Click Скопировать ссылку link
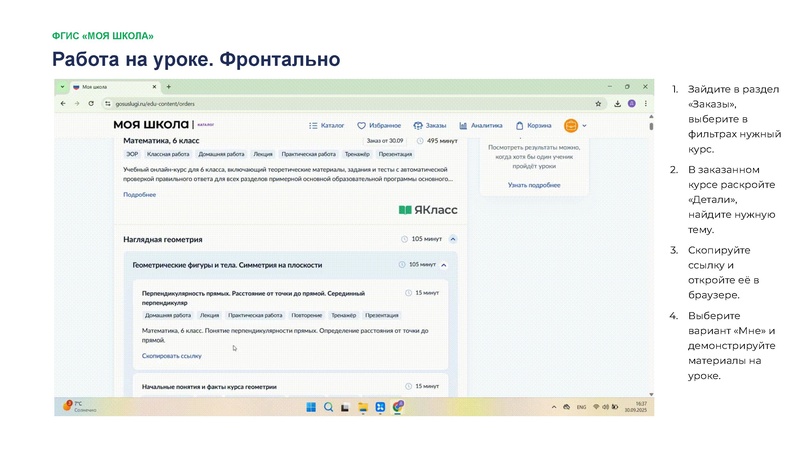The height and width of the screenshot is (450, 800). point(171,356)
